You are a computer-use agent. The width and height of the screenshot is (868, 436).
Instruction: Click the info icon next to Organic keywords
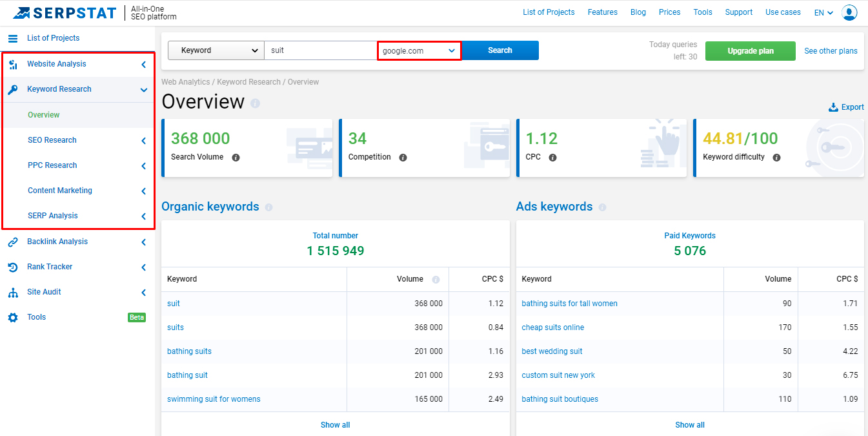(269, 207)
